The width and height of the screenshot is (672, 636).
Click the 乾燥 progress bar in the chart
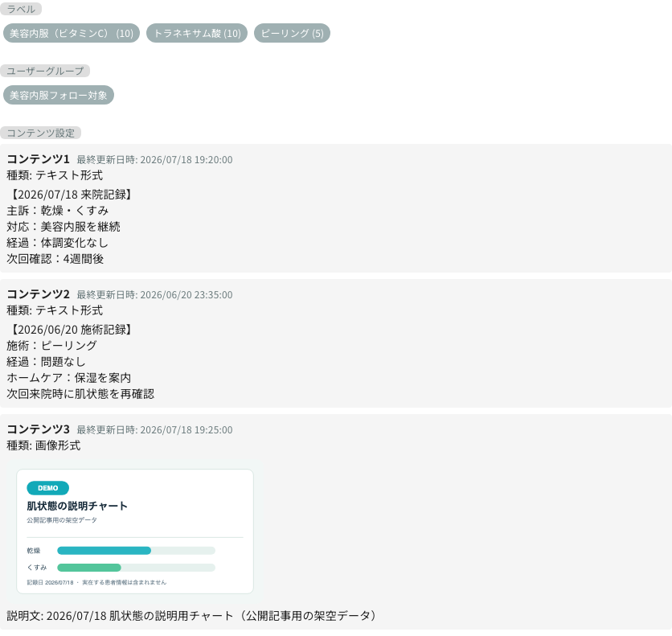pyautogui.click(x=137, y=551)
